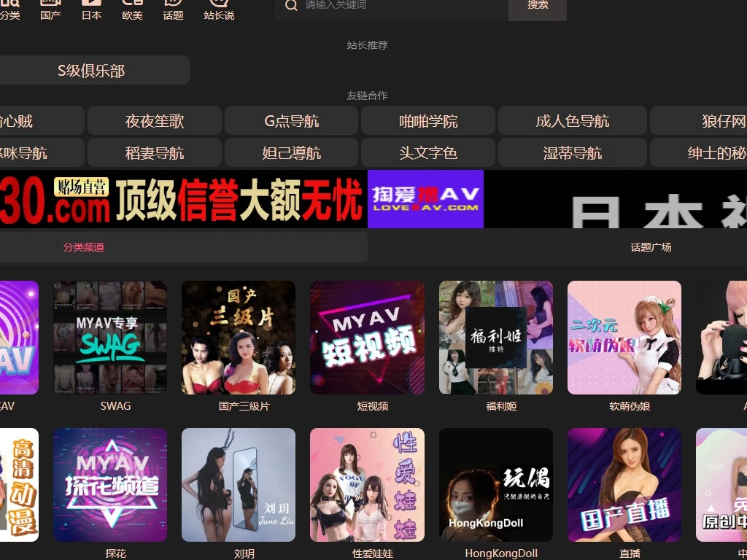Image resolution: width=747 pixels, height=560 pixels.
Task: Switch to the 分类频道 tab
Action: 84,247
